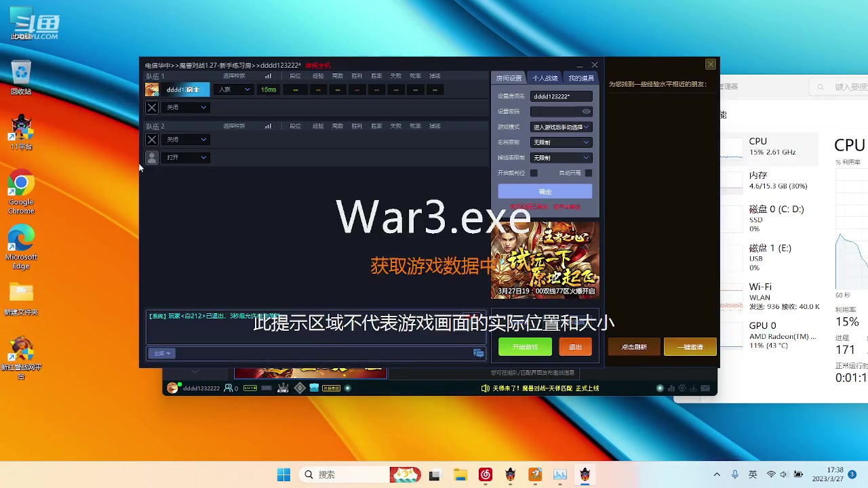The height and width of the screenshot is (488, 868).
Task: Open 新红蓝对战平台 desktop shortcut
Action: [x=21, y=358]
